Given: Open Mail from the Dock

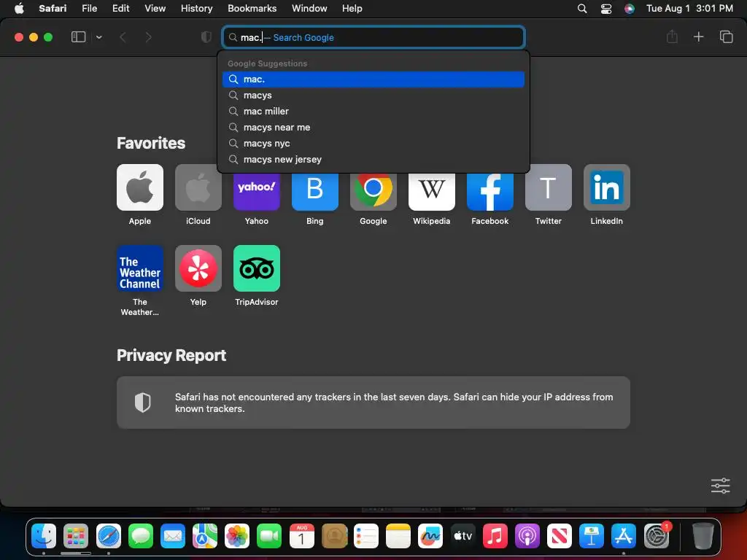Looking at the screenshot, I should click(172, 536).
